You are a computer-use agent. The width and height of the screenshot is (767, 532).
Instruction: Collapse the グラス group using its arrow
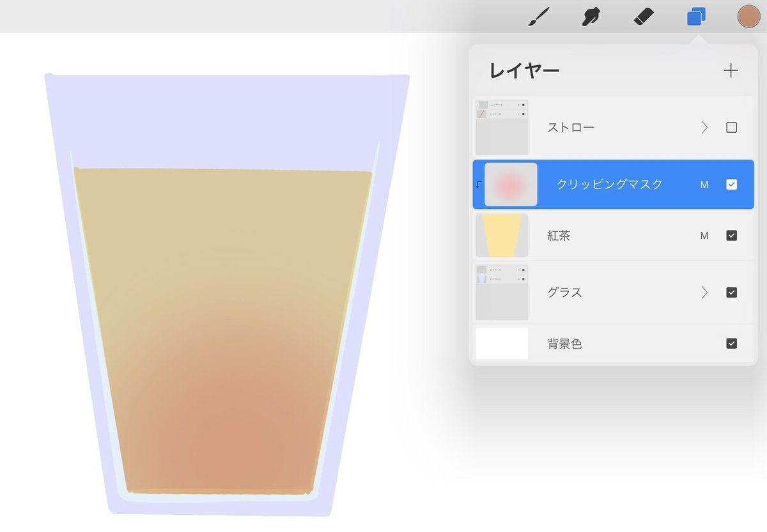704,292
